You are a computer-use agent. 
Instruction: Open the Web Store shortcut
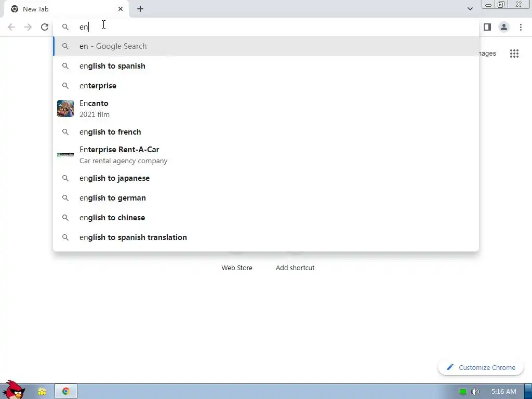237,268
